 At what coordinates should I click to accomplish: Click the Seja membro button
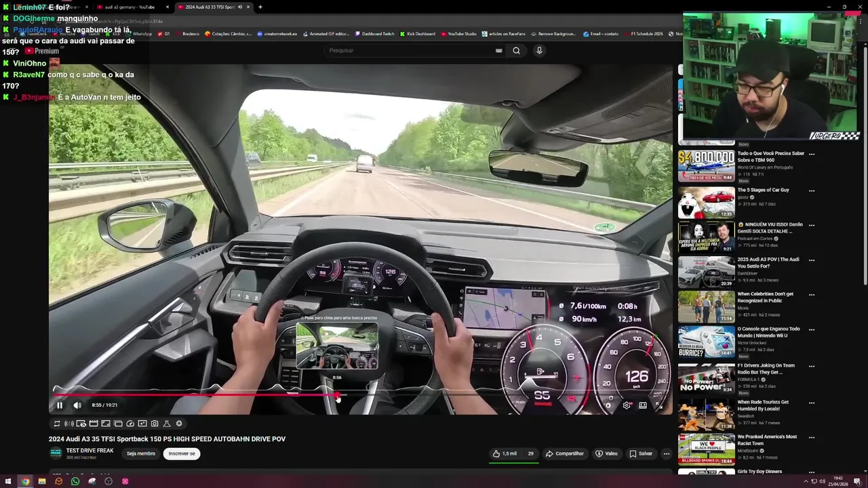pyautogui.click(x=141, y=453)
